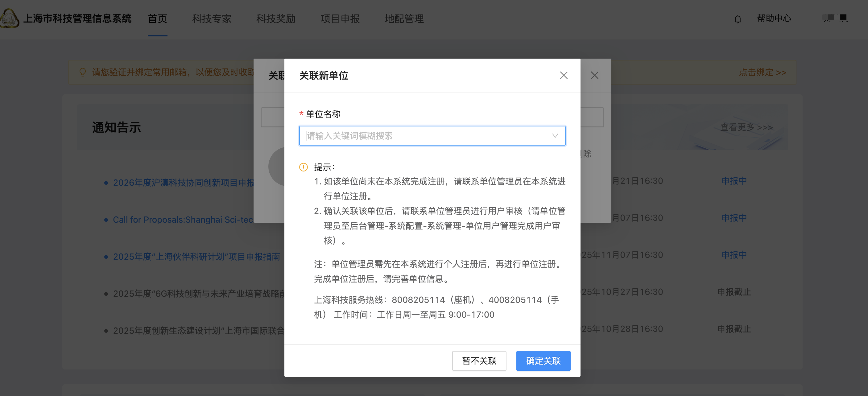Open 帮助中心 help link

pyautogui.click(x=774, y=19)
